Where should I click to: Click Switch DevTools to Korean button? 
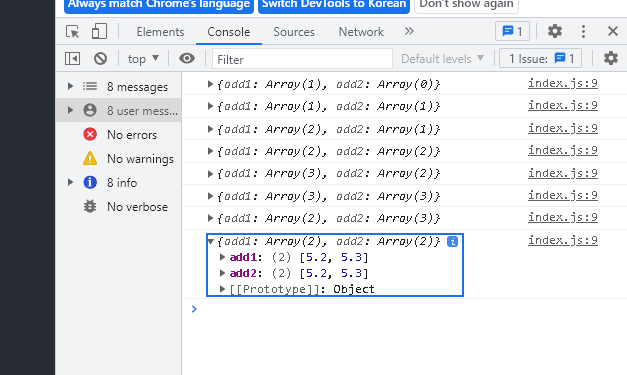[334, 5]
